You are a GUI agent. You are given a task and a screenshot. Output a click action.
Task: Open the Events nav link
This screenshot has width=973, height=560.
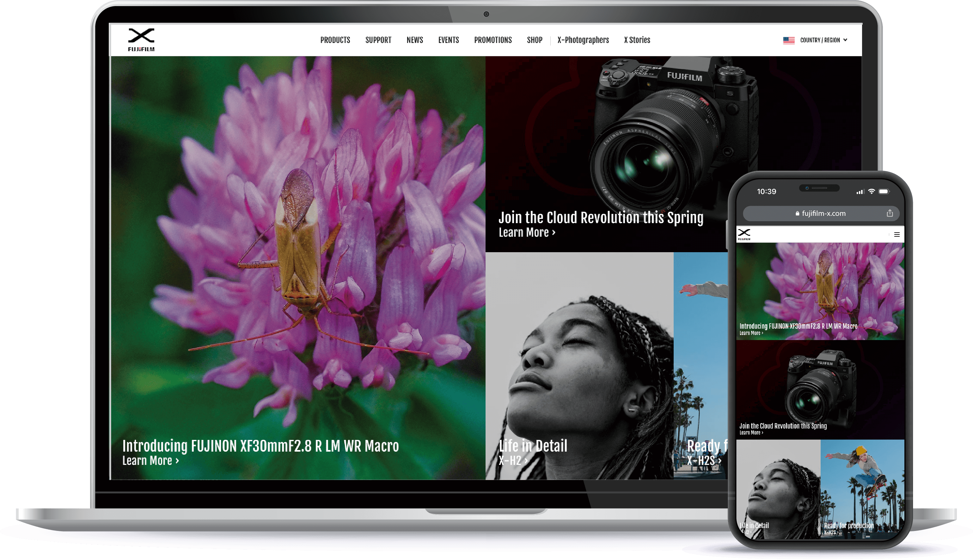click(448, 40)
